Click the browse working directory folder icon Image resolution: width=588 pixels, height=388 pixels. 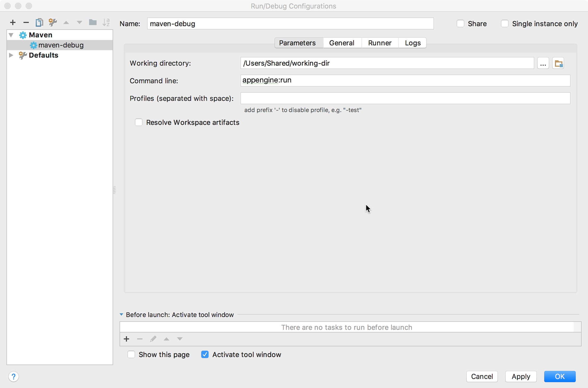point(559,63)
